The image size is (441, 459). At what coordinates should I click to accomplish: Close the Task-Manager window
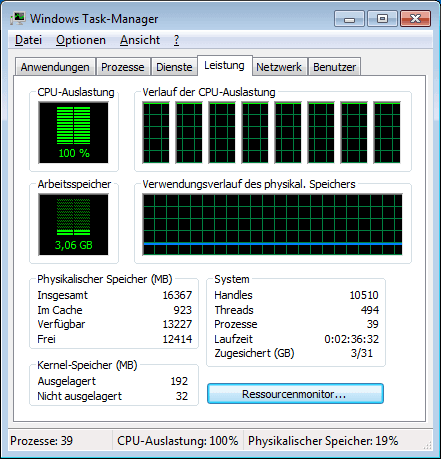(415, 19)
